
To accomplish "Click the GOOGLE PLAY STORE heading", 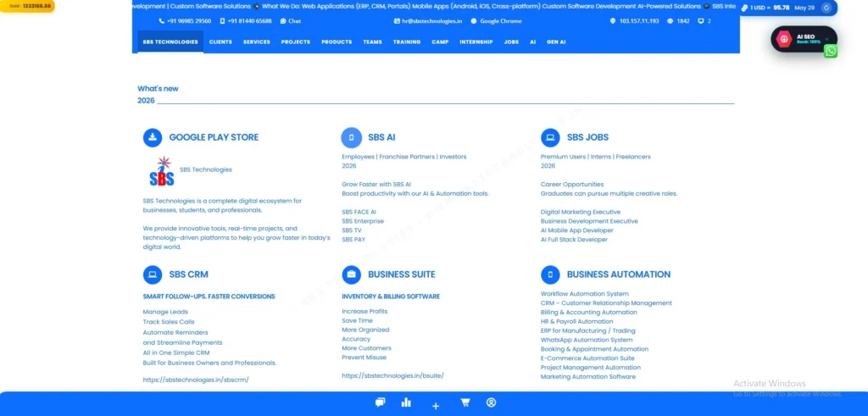I will point(214,138).
